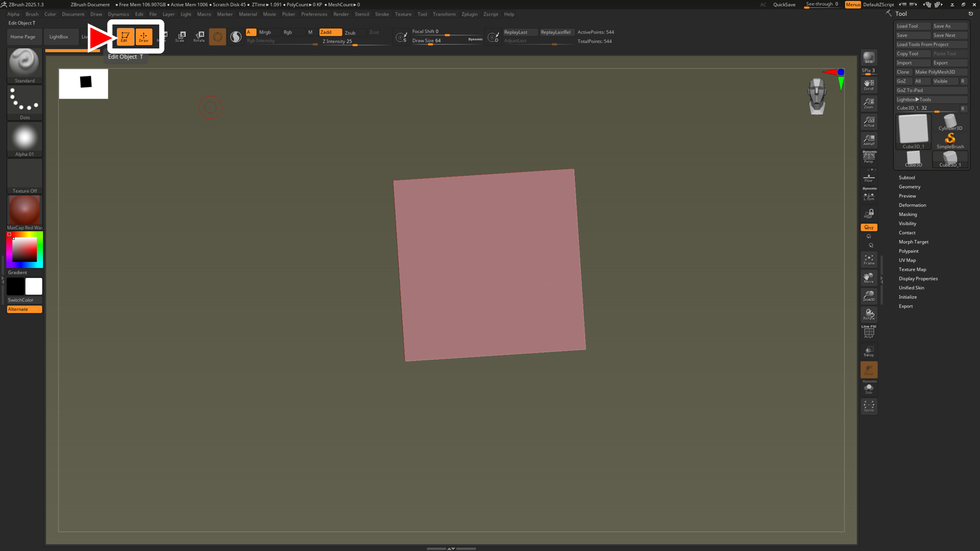
Task: Click the Edit mode button
Action: tap(125, 37)
